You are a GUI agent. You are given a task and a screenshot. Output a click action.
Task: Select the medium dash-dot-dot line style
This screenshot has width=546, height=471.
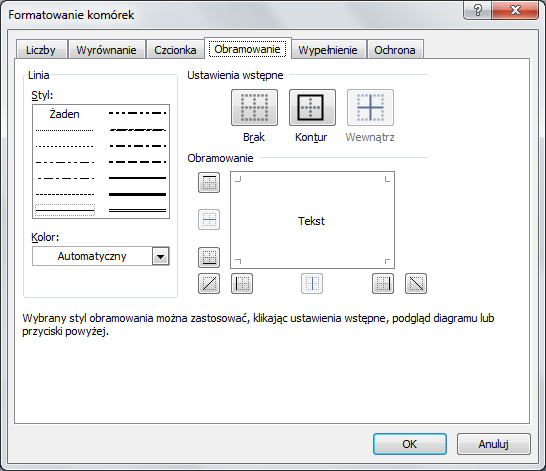click(x=138, y=113)
